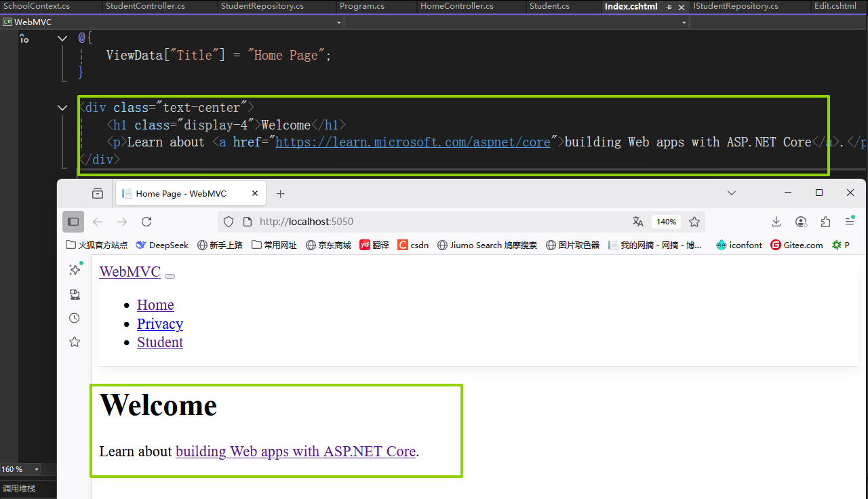
Task: Open the Firefox account icon
Action: (x=801, y=222)
